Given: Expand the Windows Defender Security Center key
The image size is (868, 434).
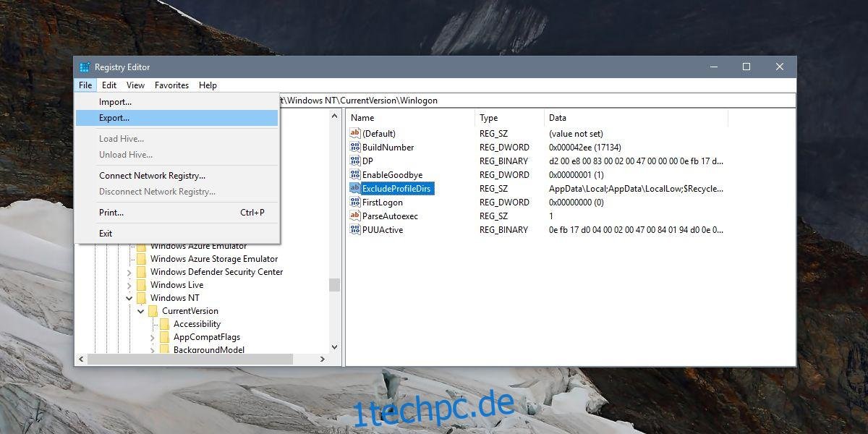Looking at the screenshot, I should (x=129, y=272).
